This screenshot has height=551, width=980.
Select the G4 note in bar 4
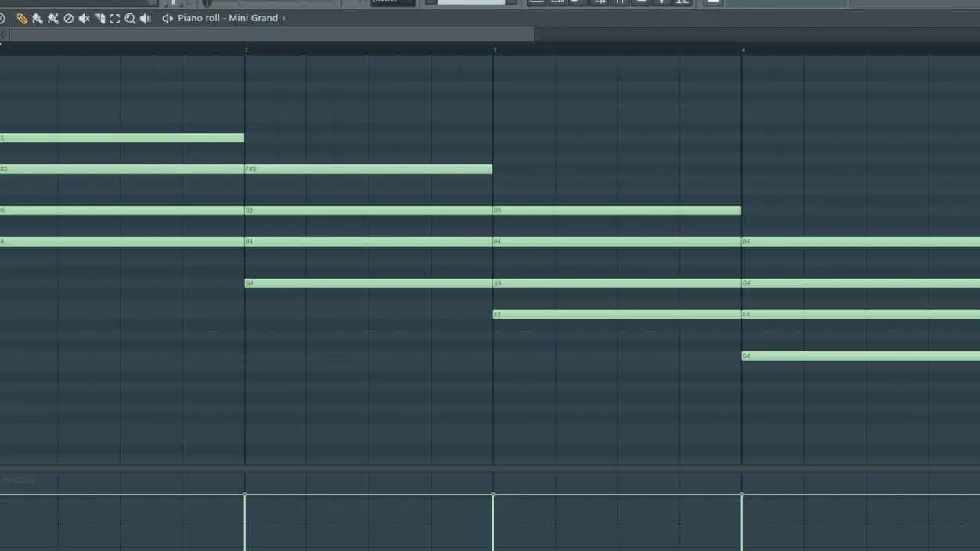861,283
